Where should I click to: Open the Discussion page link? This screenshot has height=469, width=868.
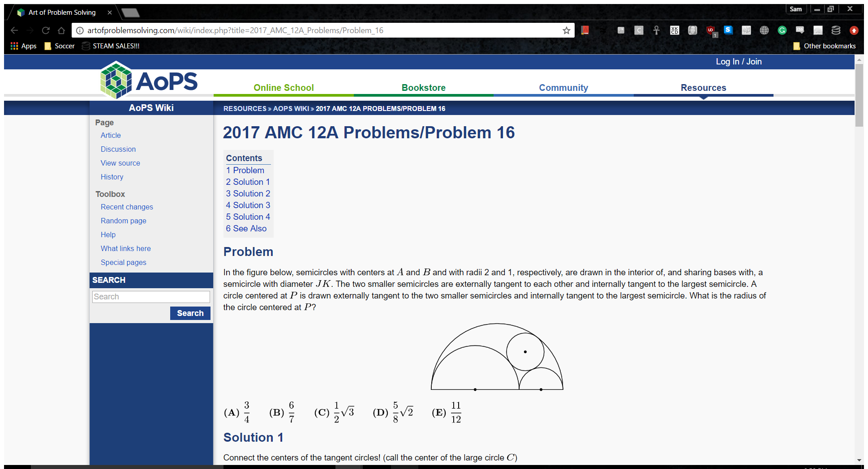(118, 149)
